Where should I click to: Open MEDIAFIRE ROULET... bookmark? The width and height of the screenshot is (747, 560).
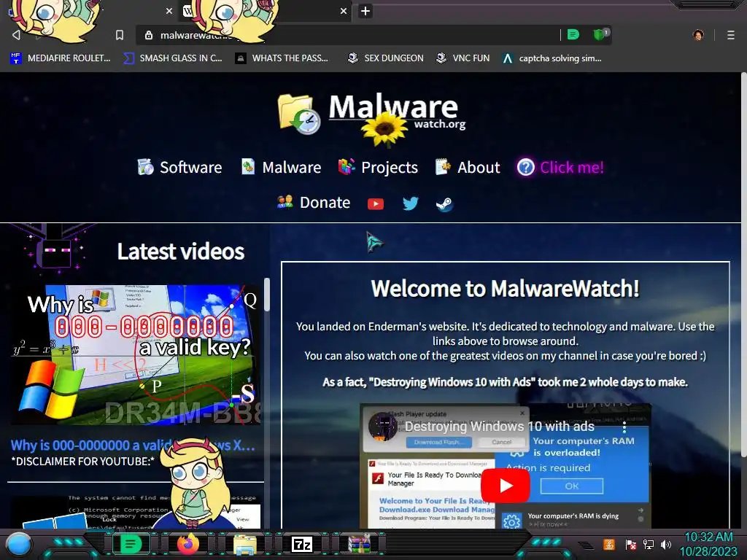[x=61, y=58]
